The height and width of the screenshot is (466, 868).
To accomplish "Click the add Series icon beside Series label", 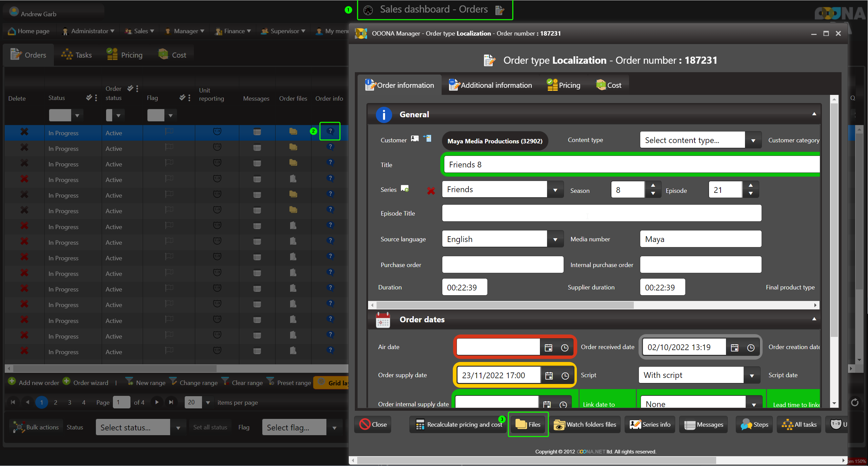I will click(x=405, y=189).
